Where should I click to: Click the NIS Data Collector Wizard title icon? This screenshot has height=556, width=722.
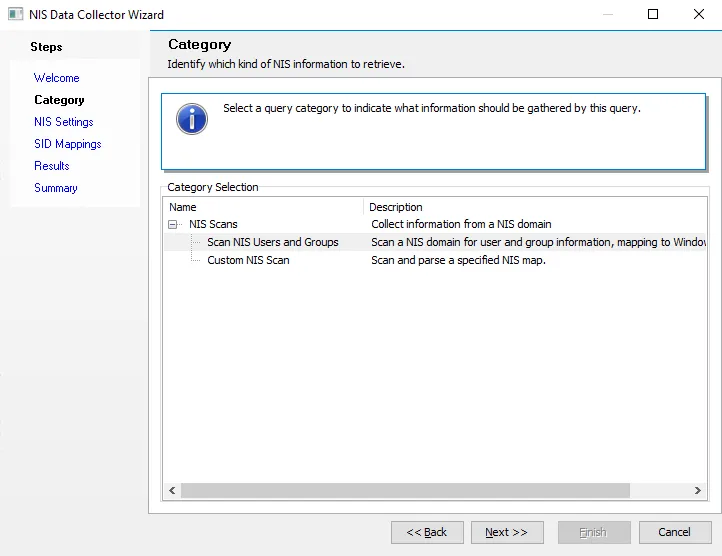point(15,14)
